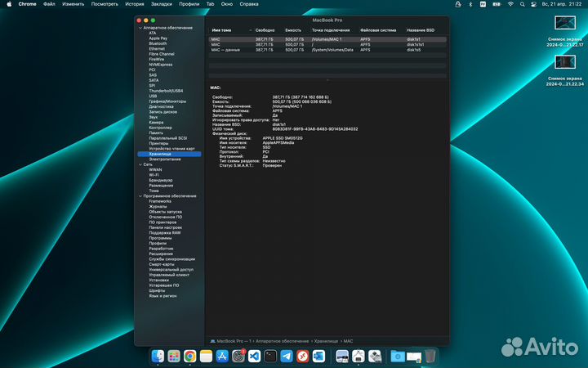Select Язык и регион in the sidebar
This screenshot has height=368, width=588.
tap(163, 296)
